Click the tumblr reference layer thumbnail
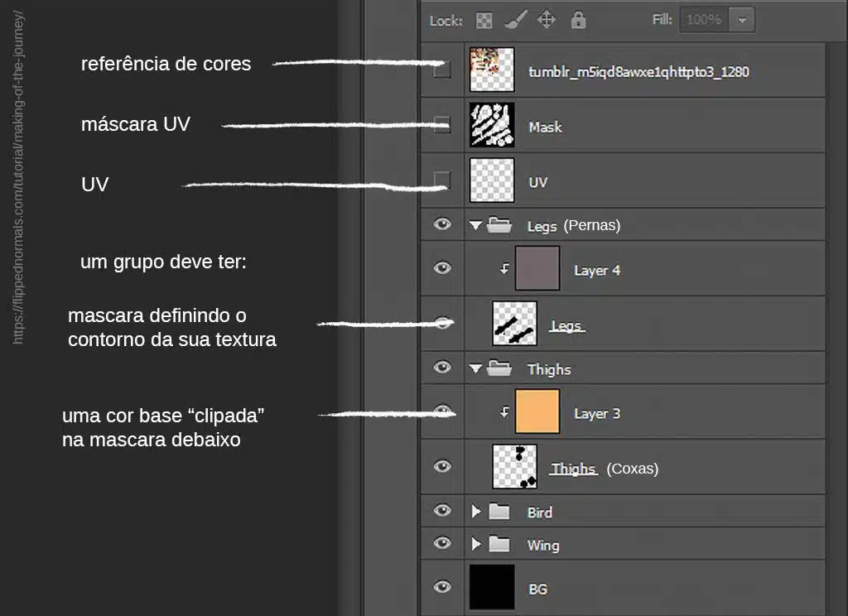848x616 pixels. point(492,70)
